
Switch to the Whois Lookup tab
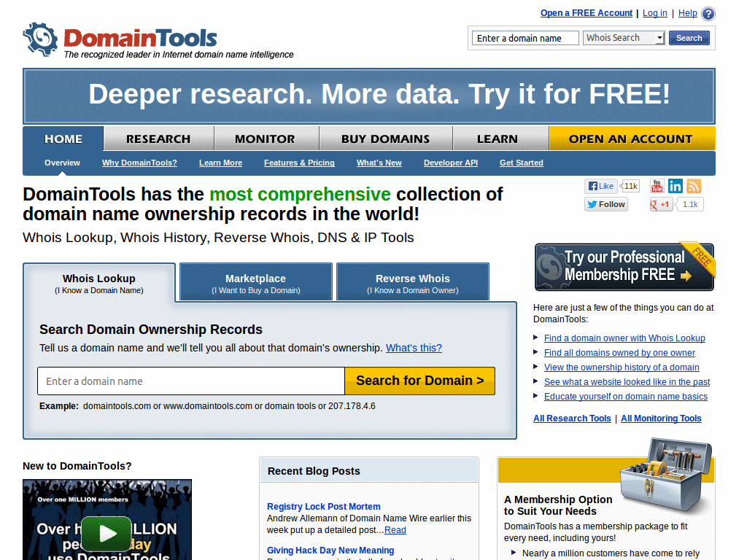tap(99, 284)
